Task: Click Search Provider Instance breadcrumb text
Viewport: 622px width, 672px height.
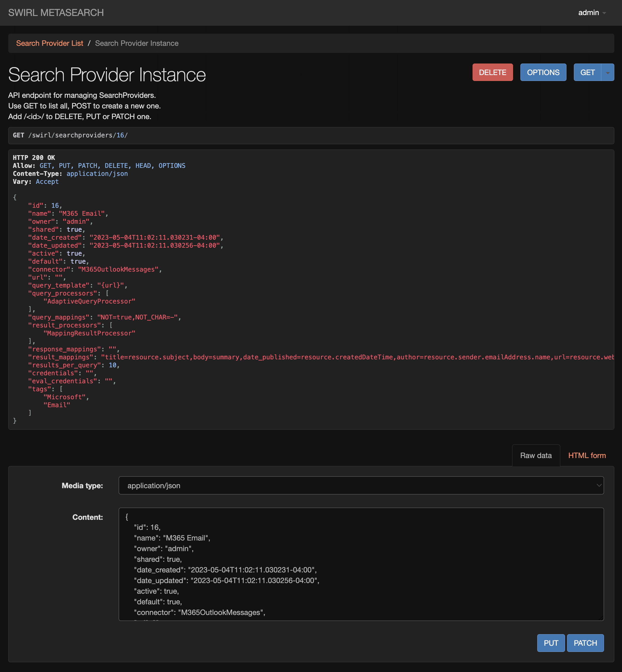Action: pos(137,43)
